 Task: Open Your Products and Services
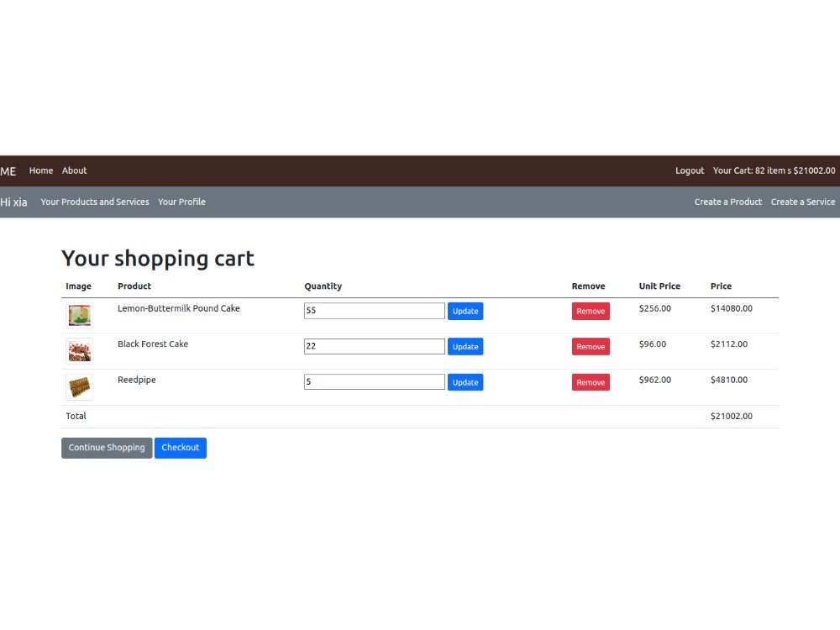tap(95, 202)
